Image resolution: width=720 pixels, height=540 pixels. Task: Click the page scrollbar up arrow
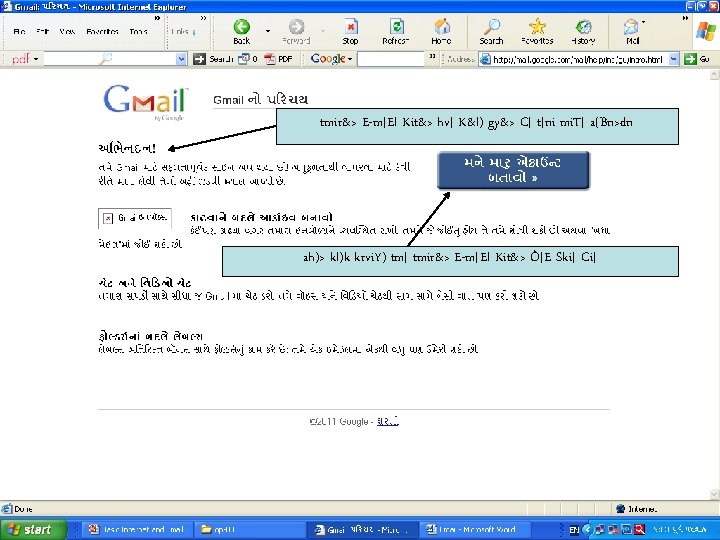point(714,75)
